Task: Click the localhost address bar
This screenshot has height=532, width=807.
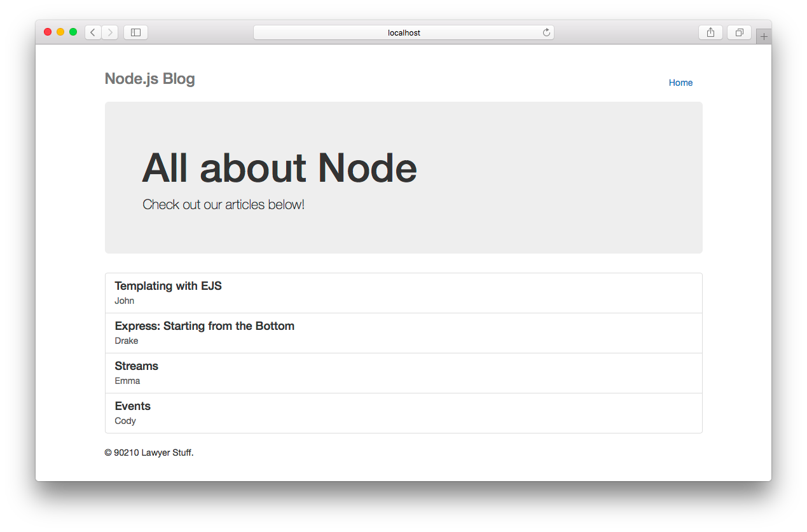Action: pyautogui.click(x=404, y=32)
